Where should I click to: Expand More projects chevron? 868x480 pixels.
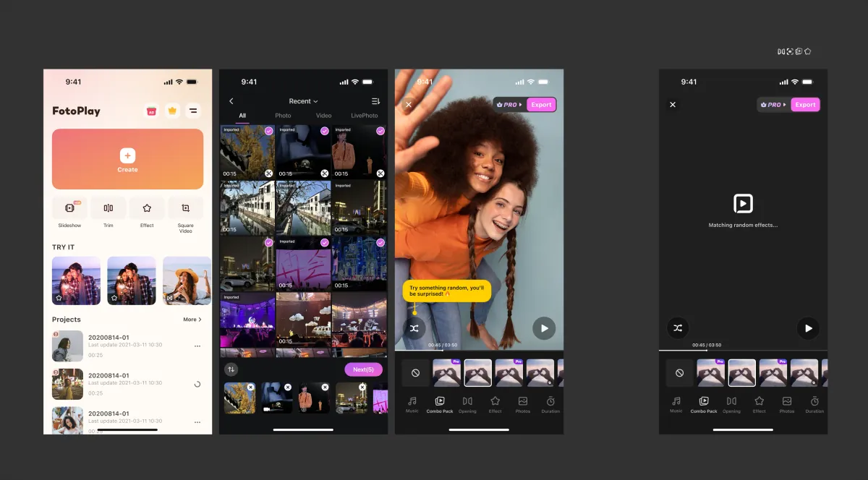tap(192, 320)
